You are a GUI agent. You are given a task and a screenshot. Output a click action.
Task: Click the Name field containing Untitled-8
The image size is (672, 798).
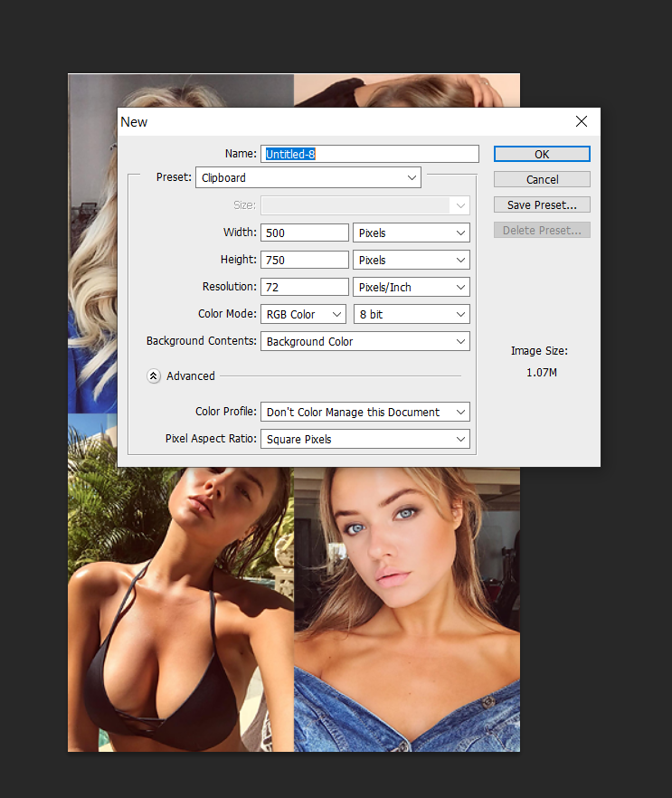pyautogui.click(x=370, y=154)
